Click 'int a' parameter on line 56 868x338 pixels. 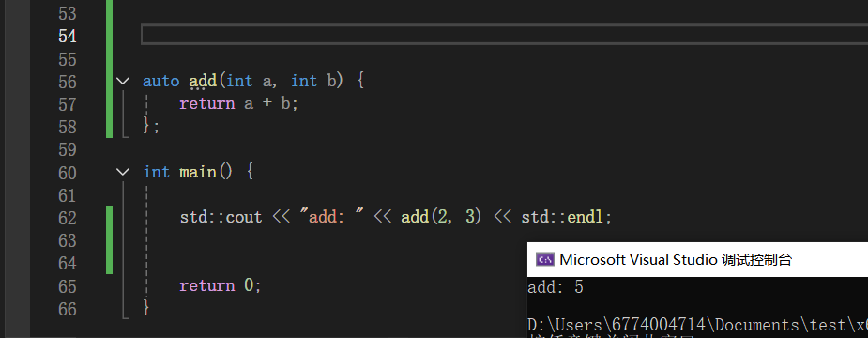tap(249, 82)
